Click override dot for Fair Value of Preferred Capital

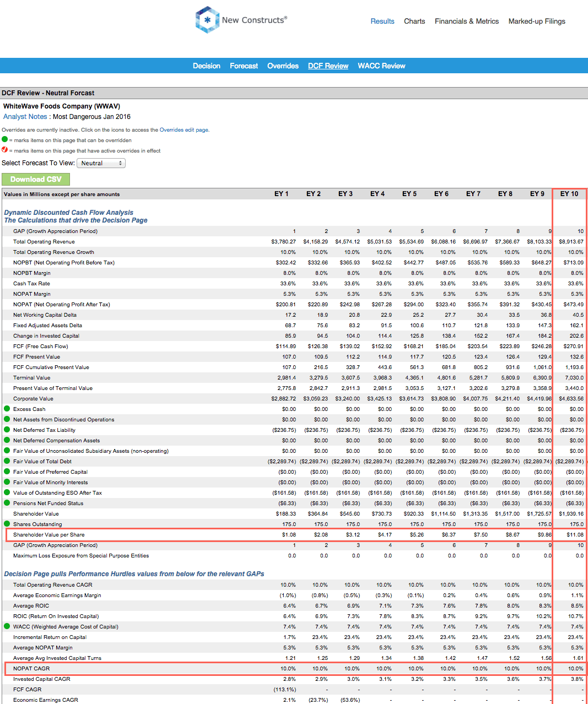[x=7, y=472]
